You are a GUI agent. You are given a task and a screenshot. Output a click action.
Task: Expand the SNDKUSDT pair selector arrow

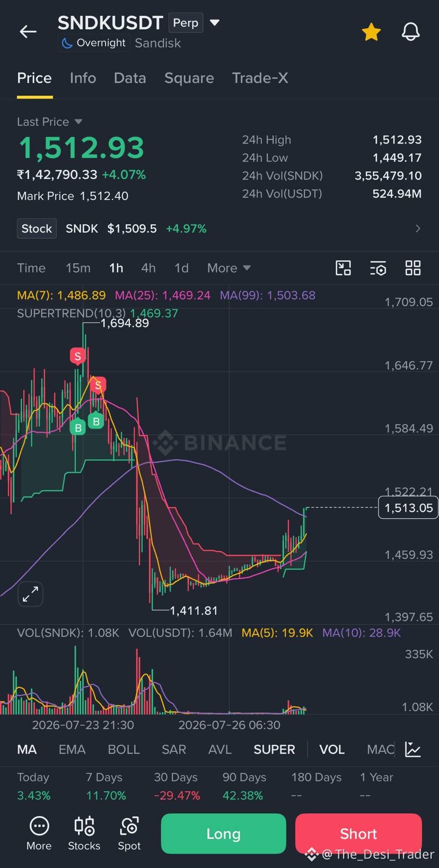coord(215,23)
